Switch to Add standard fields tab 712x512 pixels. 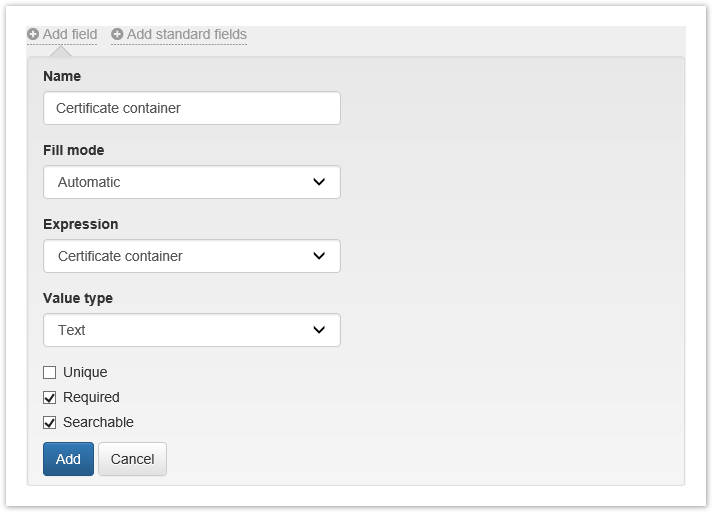186,34
